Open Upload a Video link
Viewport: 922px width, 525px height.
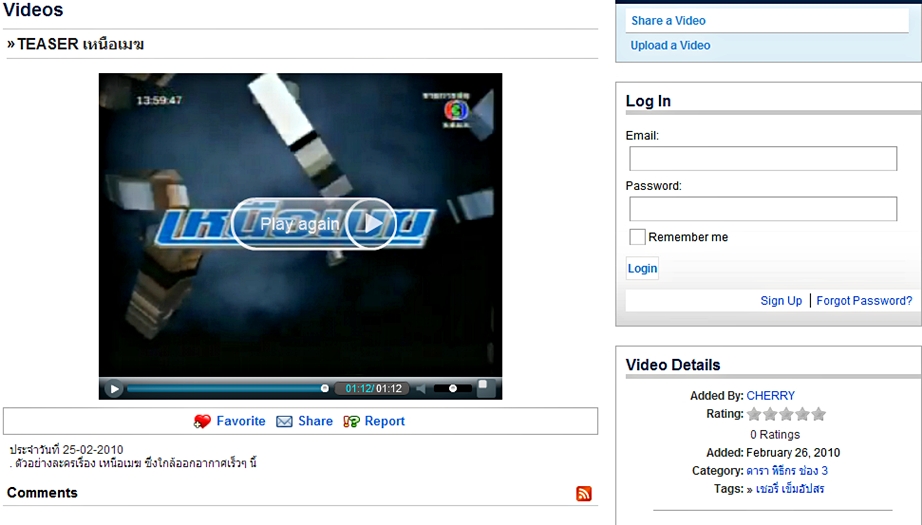670,45
